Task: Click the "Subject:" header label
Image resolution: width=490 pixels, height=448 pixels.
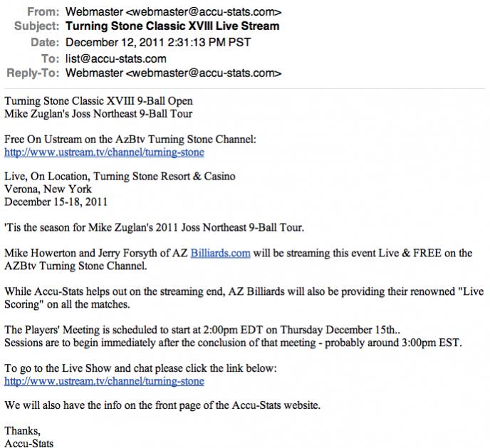Action: 36,27
